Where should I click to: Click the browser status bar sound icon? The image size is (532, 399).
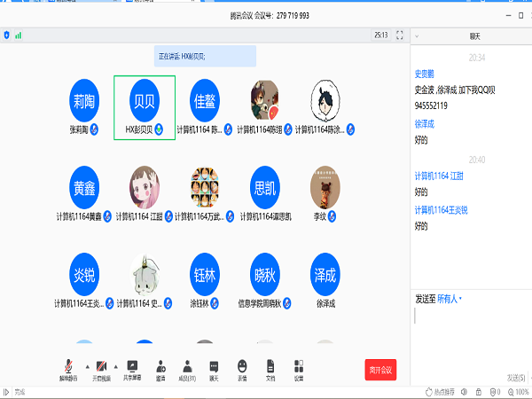(x=464, y=392)
